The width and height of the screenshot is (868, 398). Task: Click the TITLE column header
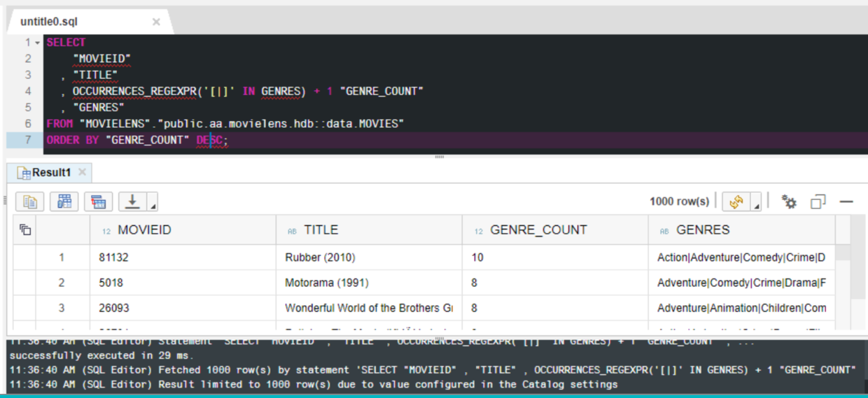tap(369, 229)
